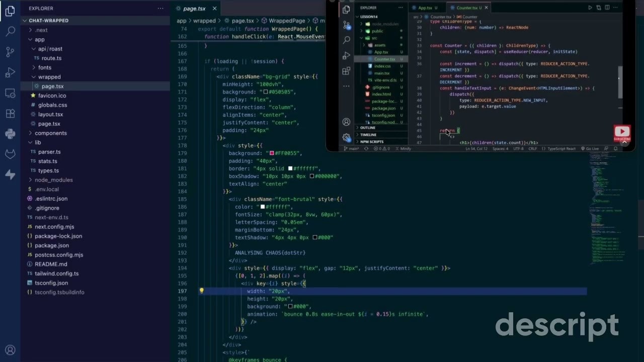Select index.html in overlay explorer
The image size is (644, 362).
tap(381, 94)
